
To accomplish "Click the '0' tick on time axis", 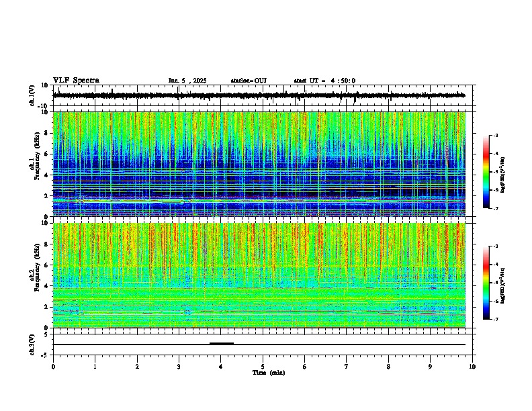I will 53,367.
